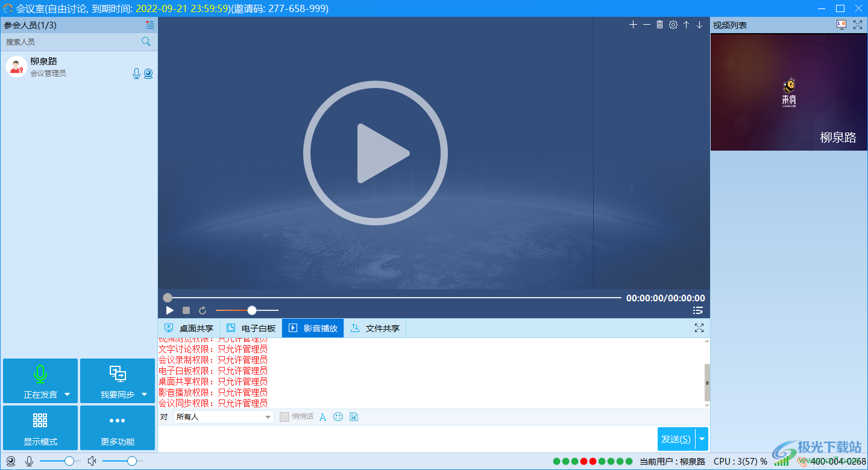Open playlist settings gear icon

[673, 25]
